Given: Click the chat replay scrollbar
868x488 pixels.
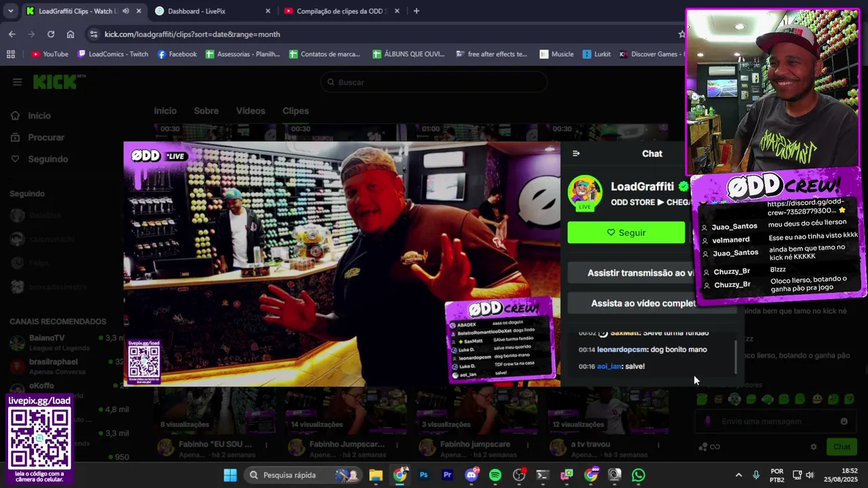Looking at the screenshot, I should coord(736,356).
